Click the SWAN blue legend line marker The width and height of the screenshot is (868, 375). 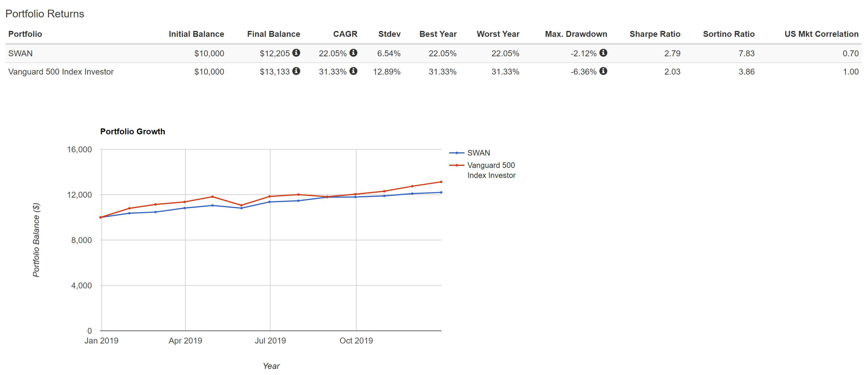(457, 153)
